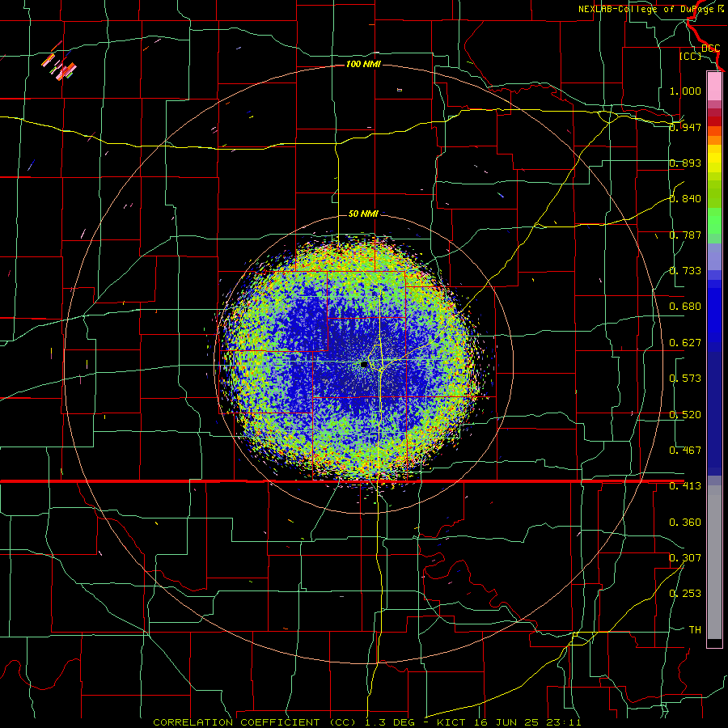Click the 0.307 legend value
This screenshot has width=728, height=728.
point(685,558)
